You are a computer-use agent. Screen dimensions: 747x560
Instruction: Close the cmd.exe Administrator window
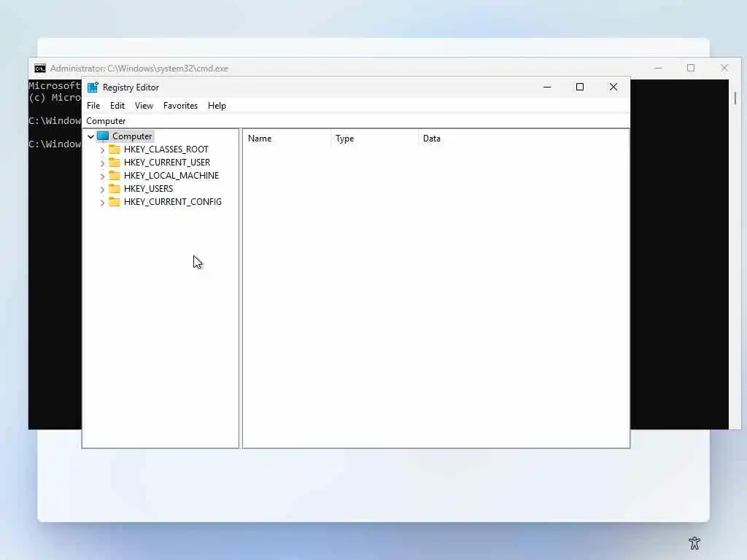[x=724, y=68]
